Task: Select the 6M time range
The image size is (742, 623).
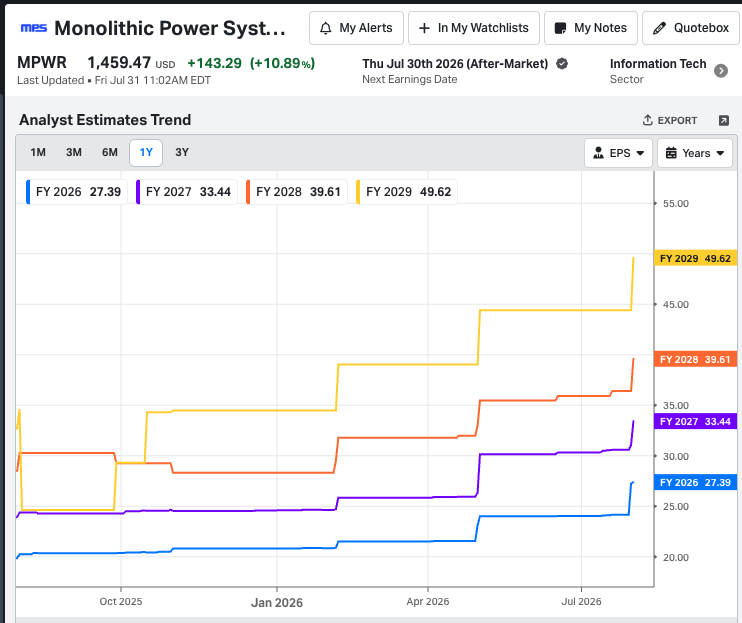Action: point(110,152)
